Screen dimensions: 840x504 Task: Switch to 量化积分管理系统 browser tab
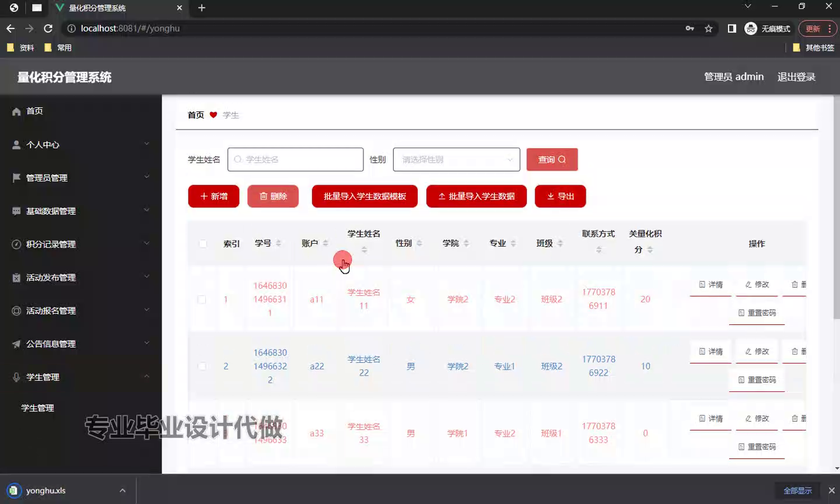tap(120, 8)
